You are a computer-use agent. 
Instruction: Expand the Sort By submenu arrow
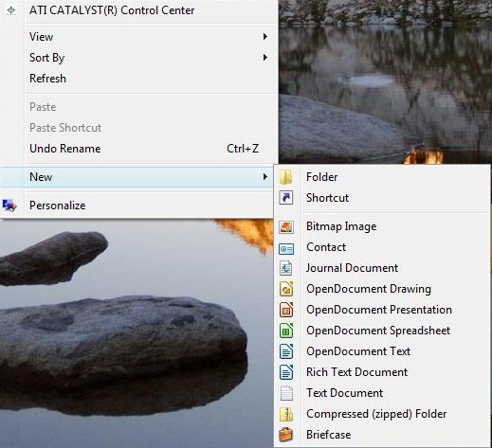[265, 58]
